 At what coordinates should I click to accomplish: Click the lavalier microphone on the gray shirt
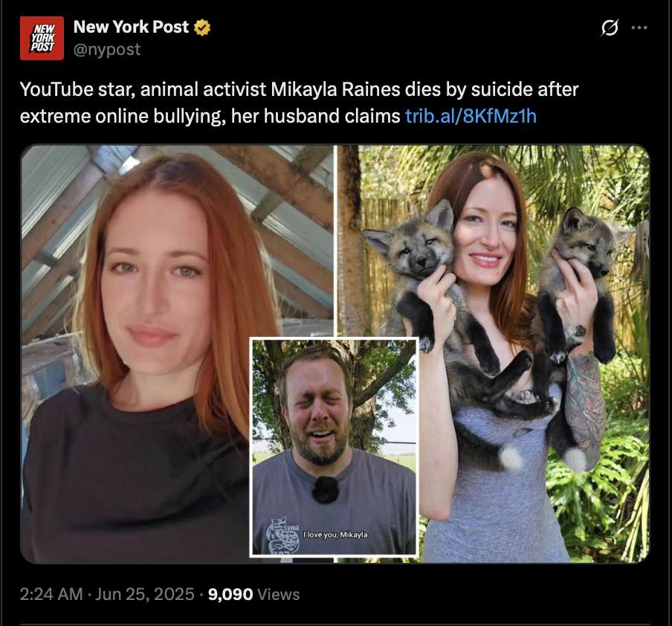[x=326, y=490]
